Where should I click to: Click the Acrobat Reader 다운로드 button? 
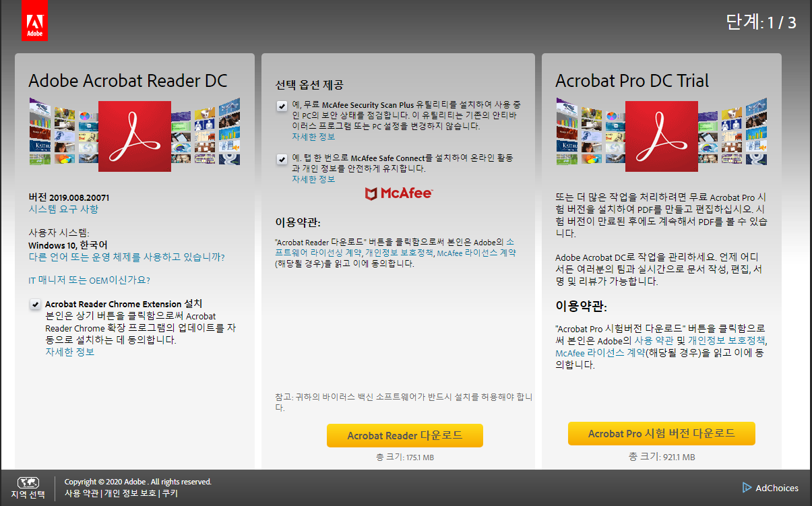point(405,435)
